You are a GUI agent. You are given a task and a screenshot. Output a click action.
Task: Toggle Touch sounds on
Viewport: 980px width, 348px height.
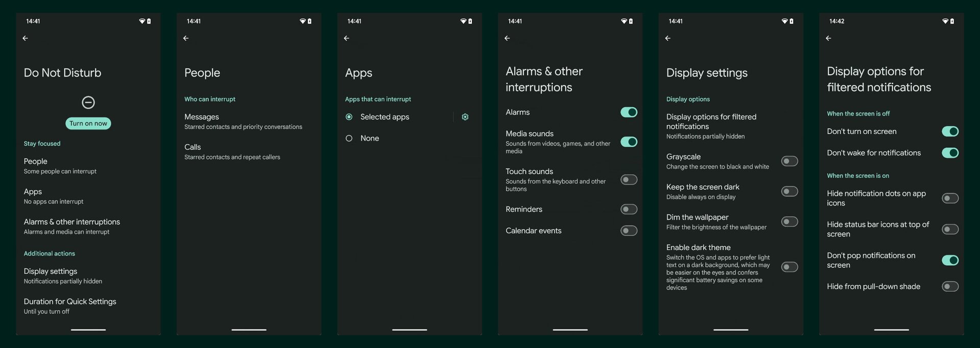(629, 180)
